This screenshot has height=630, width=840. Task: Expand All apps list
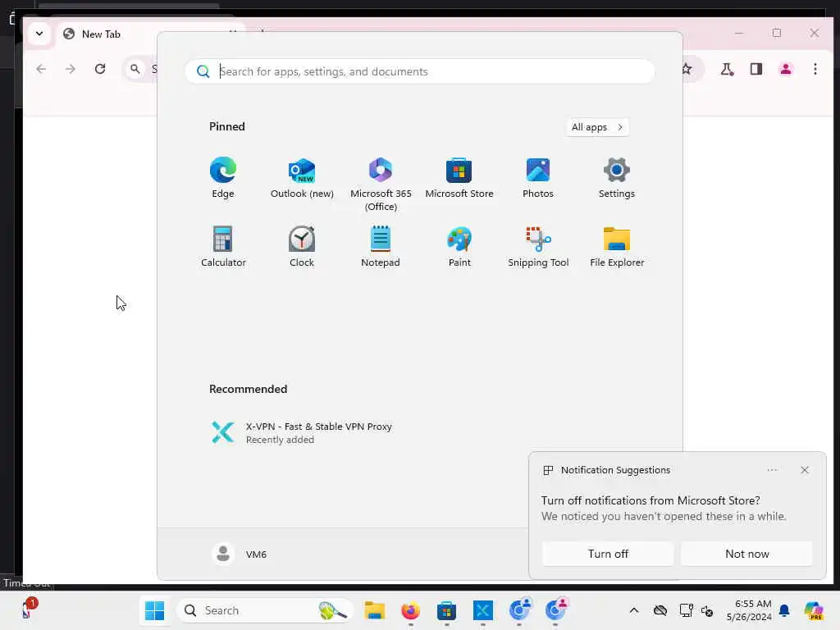(597, 127)
